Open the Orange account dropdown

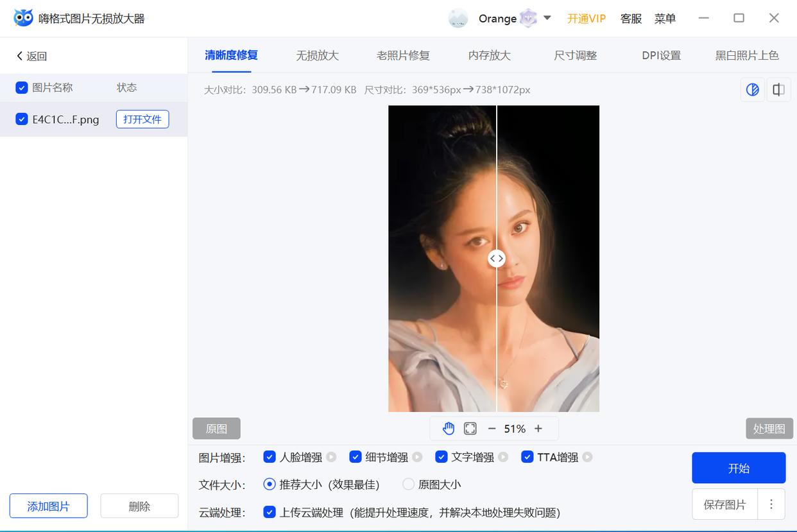[547, 18]
